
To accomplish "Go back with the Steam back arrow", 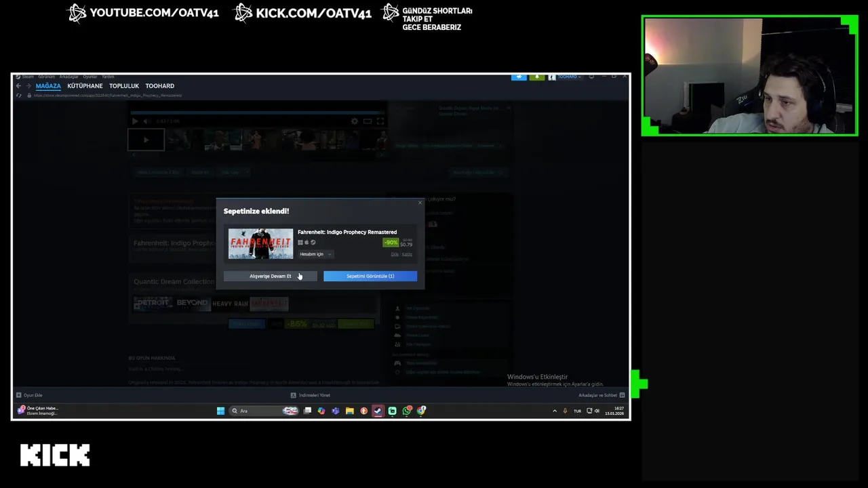I will pyautogui.click(x=18, y=86).
